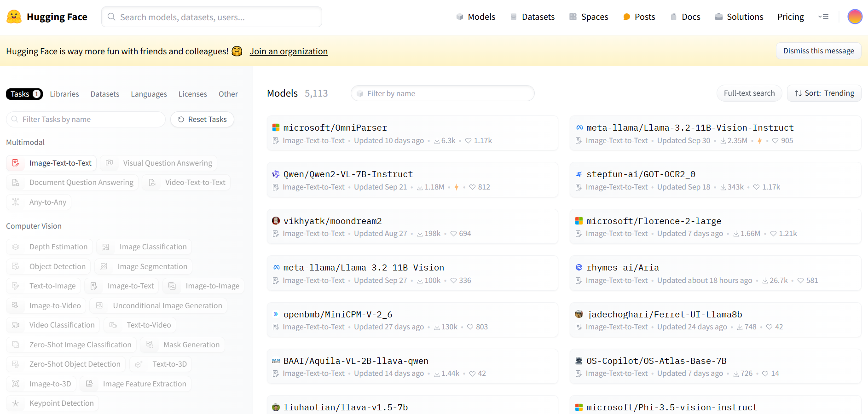Open Docs in the top navigation
The image size is (868, 414).
pyautogui.click(x=685, y=17)
